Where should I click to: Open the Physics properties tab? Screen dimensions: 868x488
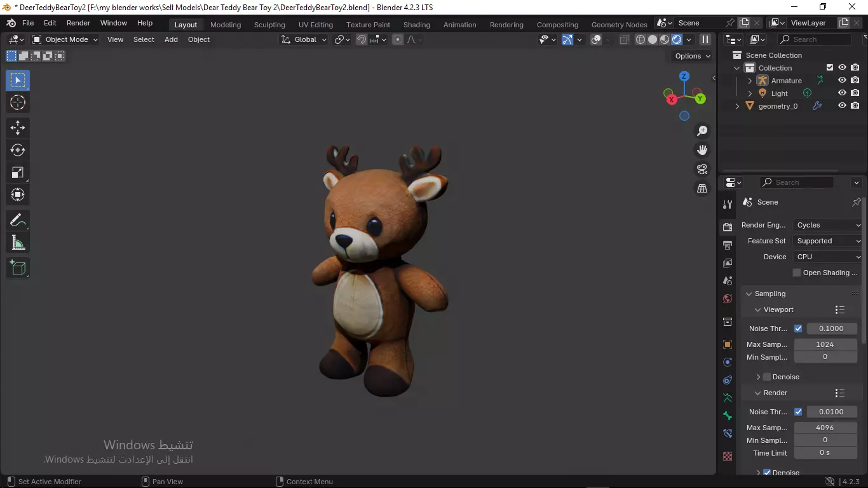(728, 362)
